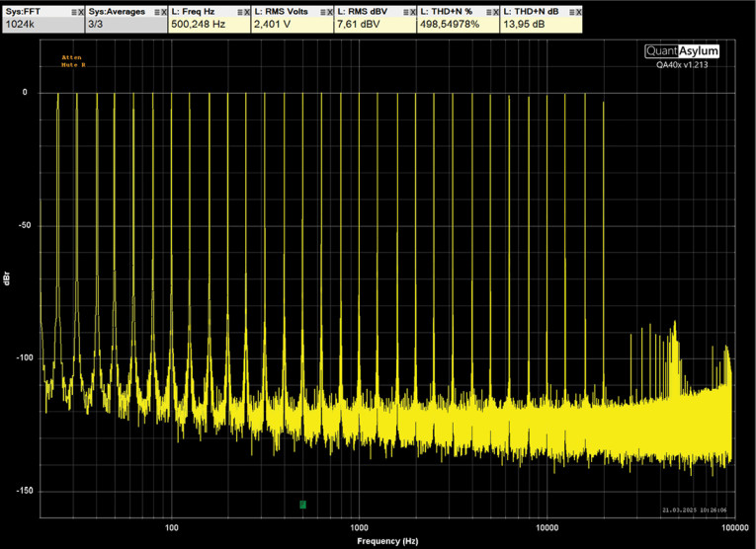Click the Mute R status label

pyautogui.click(x=71, y=65)
